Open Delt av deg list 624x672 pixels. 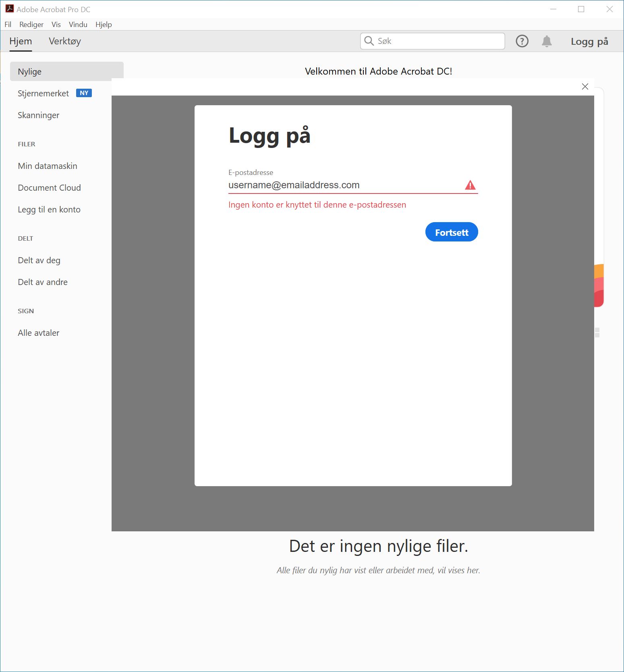(39, 260)
